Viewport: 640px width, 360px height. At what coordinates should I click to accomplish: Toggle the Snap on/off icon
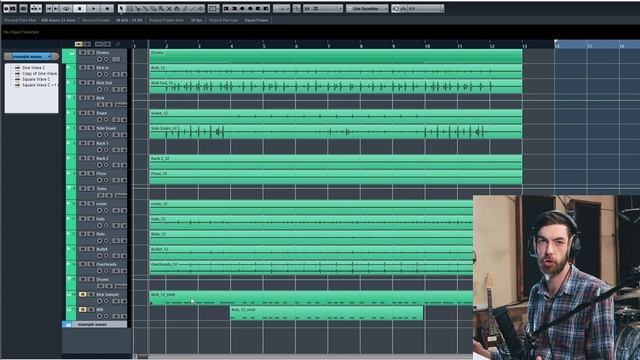[x=308, y=8]
